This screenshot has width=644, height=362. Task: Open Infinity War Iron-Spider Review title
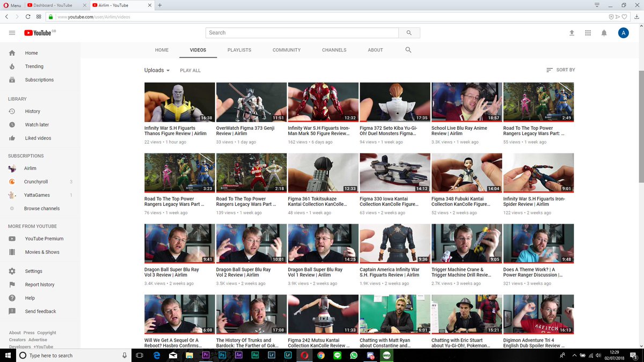point(534,202)
